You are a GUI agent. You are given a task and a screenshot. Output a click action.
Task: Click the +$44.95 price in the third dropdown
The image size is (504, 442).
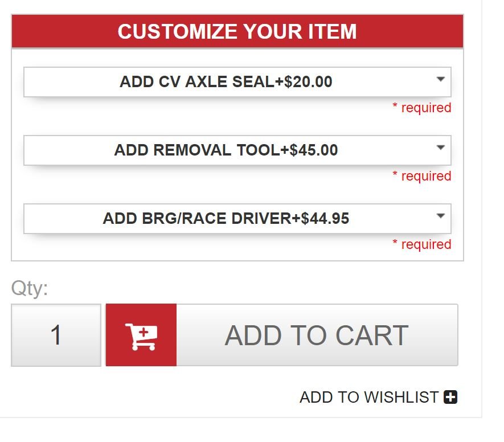(x=320, y=219)
